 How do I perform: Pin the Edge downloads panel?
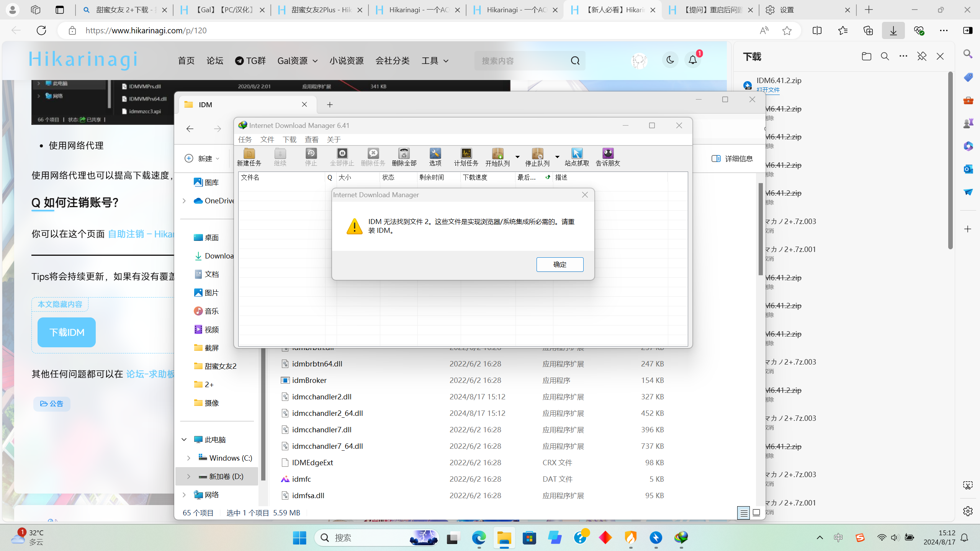921,57
